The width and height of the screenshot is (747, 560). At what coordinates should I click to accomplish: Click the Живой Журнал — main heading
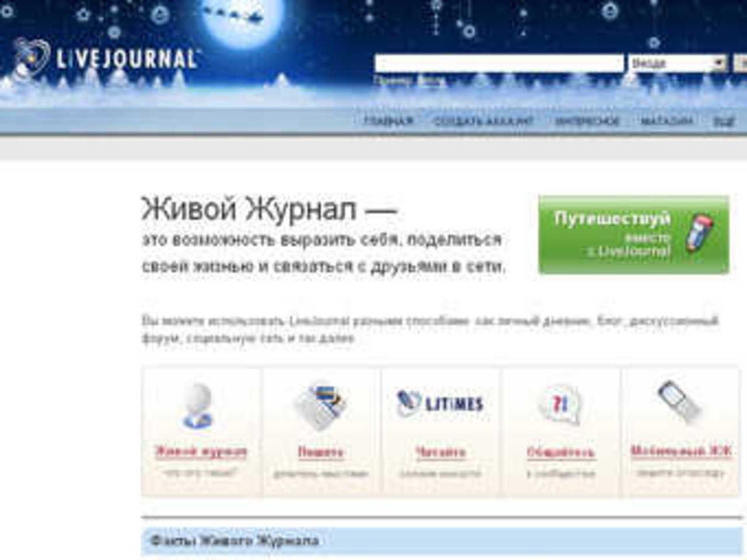pyautogui.click(x=269, y=208)
